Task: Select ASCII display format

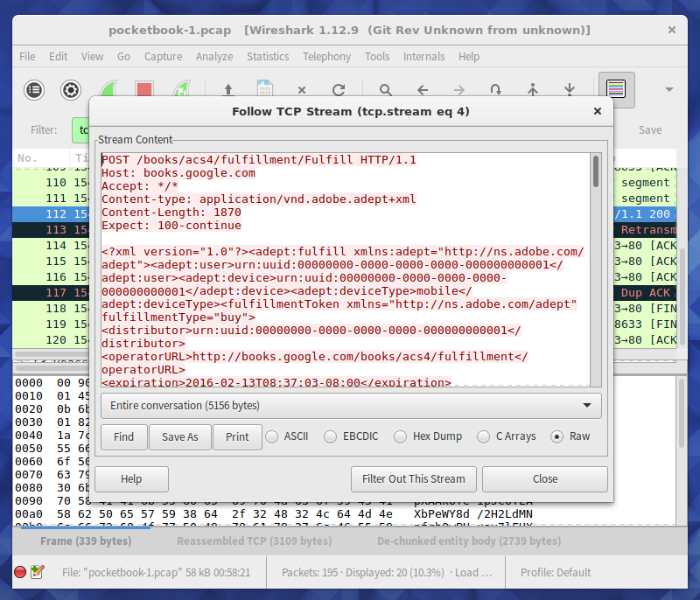Action: point(287,436)
